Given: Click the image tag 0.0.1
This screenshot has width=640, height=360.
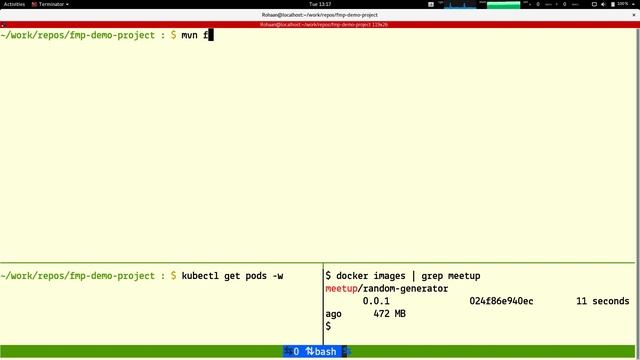Looking at the screenshot, I should (x=376, y=301).
